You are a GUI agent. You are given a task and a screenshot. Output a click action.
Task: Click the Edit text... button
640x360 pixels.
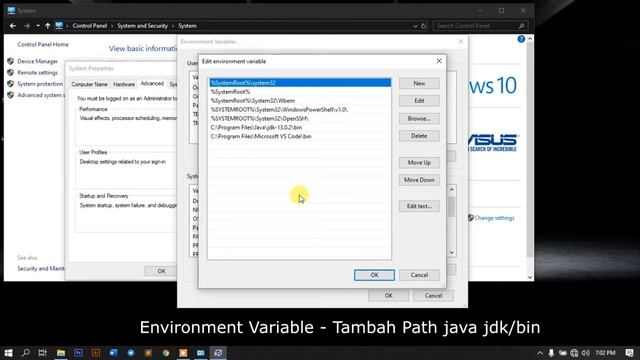(419, 206)
